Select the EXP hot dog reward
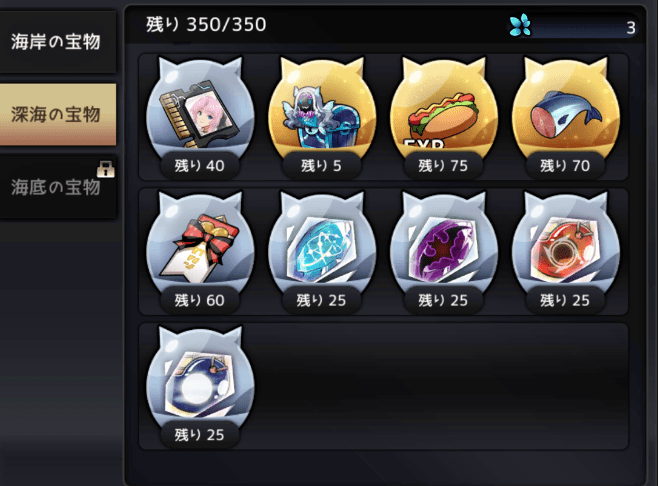This screenshot has width=658, height=486. (x=444, y=112)
